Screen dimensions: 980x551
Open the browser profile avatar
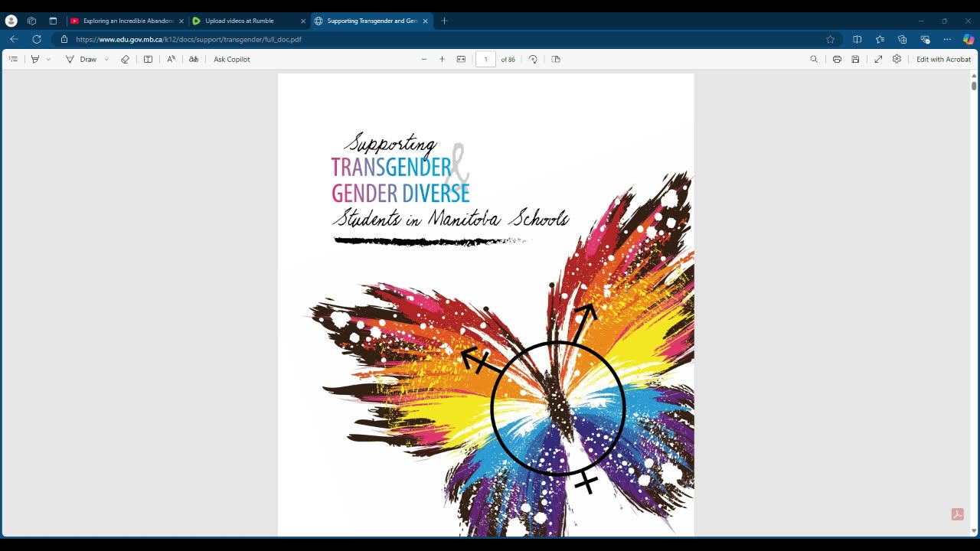coord(11,21)
